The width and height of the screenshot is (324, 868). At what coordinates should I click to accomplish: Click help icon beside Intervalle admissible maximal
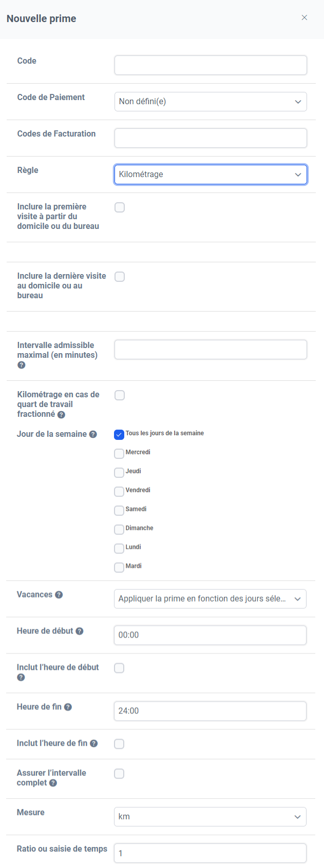21,365
